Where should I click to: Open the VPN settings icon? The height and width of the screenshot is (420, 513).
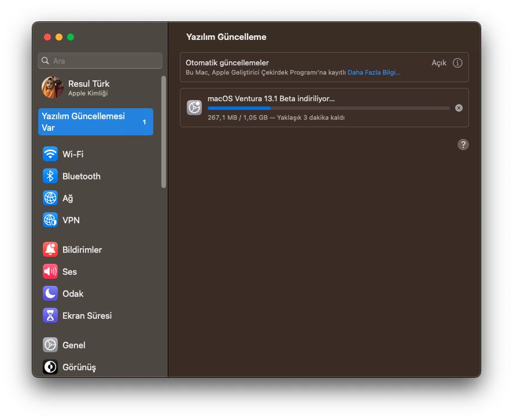(x=50, y=220)
